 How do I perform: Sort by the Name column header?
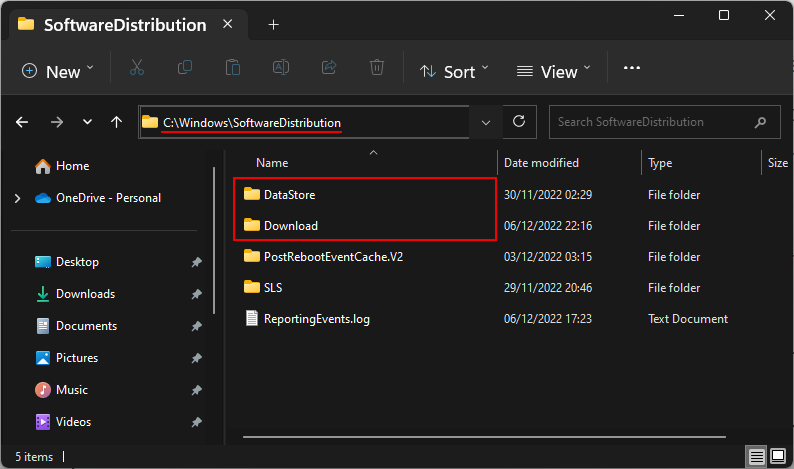pyautogui.click(x=272, y=163)
